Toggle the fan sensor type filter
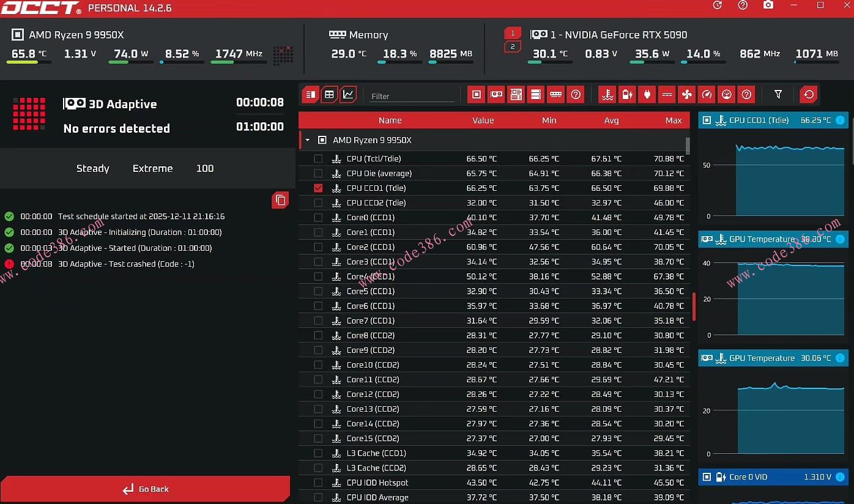The height and width of the screenshot is (504, 854). (x=686, y=94)
